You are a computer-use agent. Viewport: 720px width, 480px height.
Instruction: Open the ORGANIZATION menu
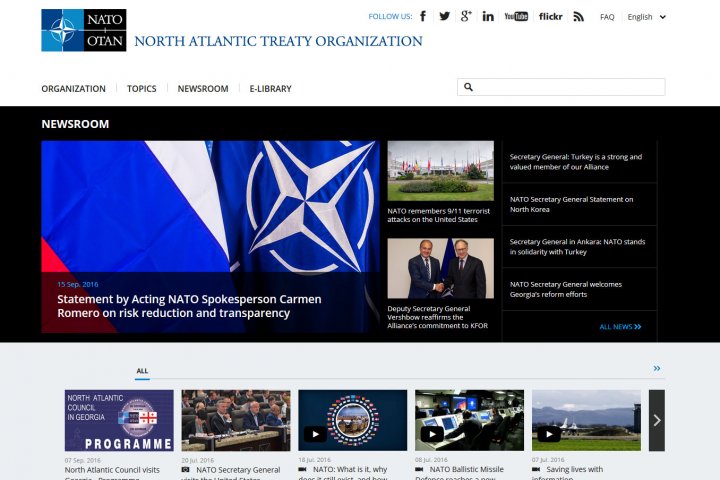[x=73, y=89]
